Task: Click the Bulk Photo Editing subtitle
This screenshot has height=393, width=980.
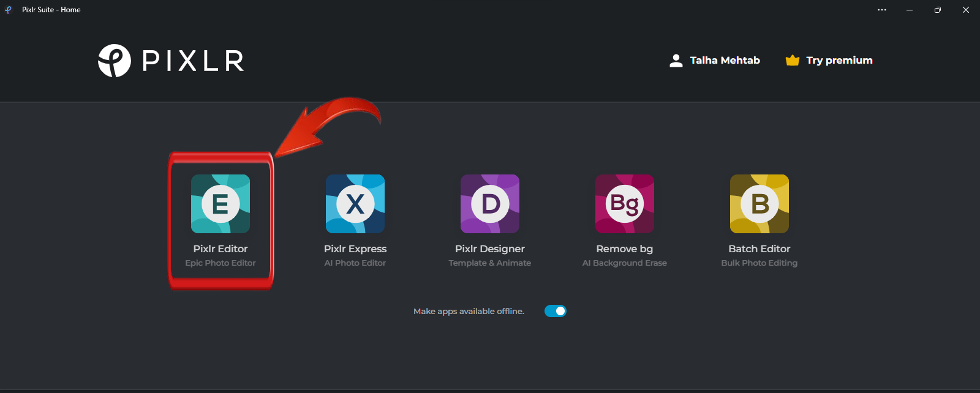Action: click(759, 263)
